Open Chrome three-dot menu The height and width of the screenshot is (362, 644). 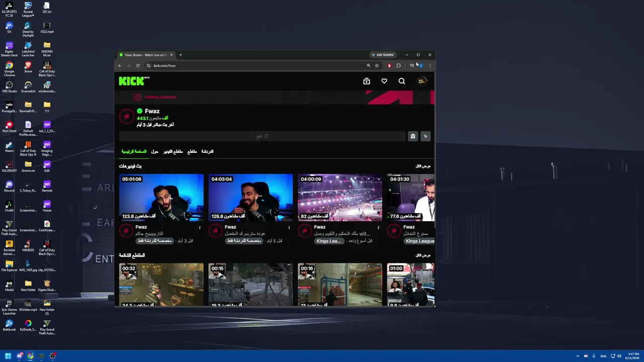click(430, 65)
